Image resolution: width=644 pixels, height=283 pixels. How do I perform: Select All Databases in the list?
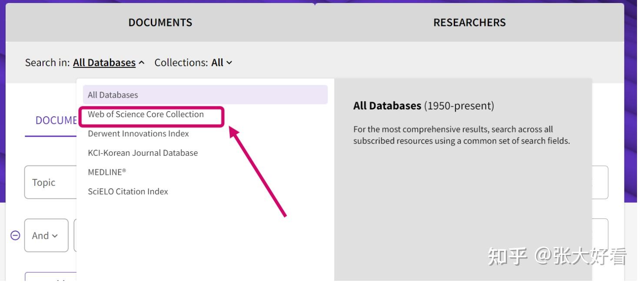tap(205, 95)
